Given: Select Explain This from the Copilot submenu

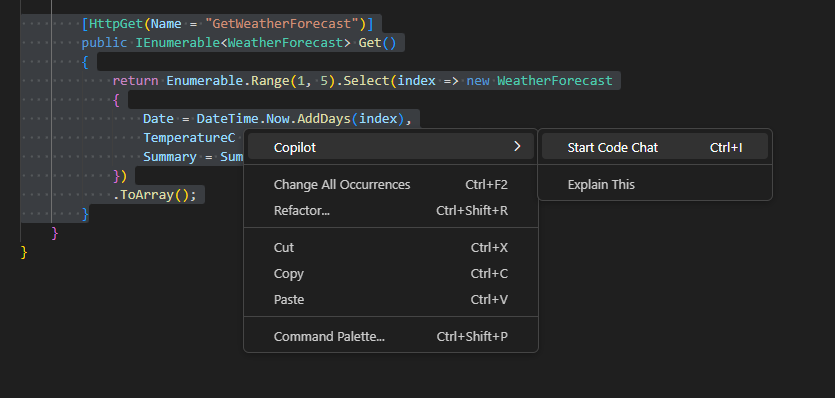Looking at the screenshot, I should pos(654,184).
